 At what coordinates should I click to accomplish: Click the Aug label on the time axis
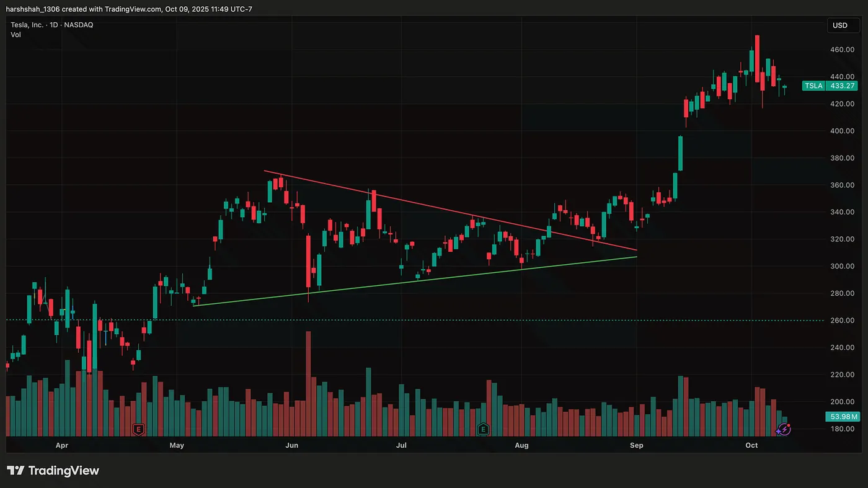(521, 445)
